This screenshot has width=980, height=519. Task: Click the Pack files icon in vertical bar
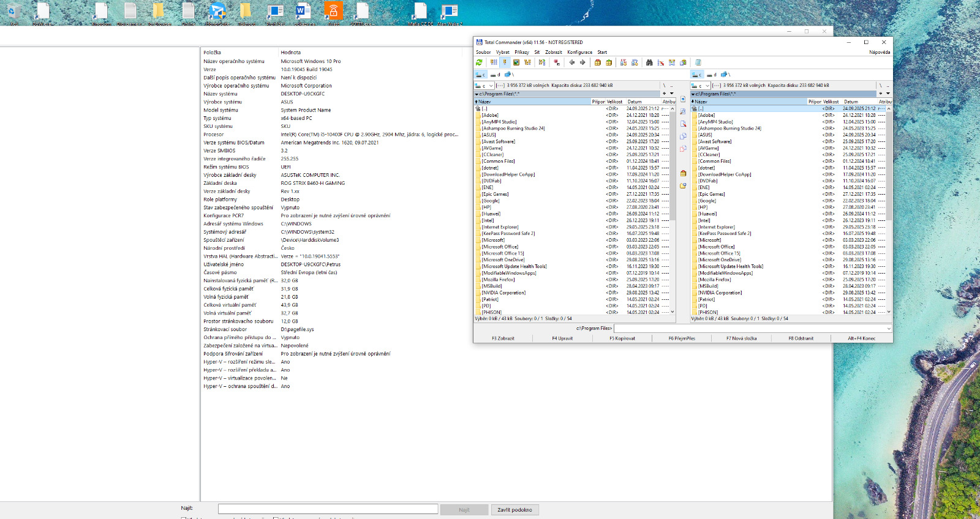[x=683, y=173]
